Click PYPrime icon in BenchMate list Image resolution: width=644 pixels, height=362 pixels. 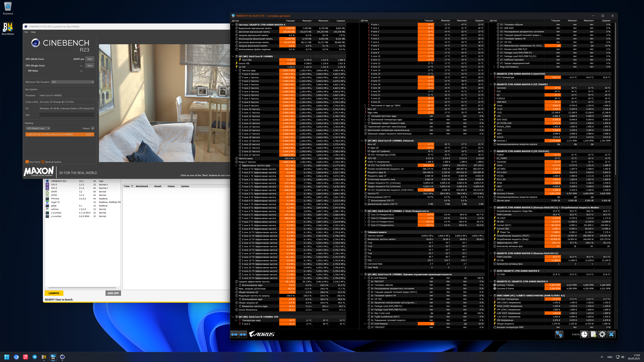(47, 199)
